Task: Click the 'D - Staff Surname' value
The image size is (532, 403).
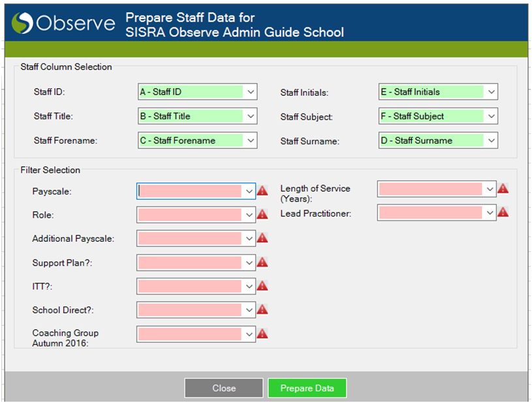Action: [416, 141]
